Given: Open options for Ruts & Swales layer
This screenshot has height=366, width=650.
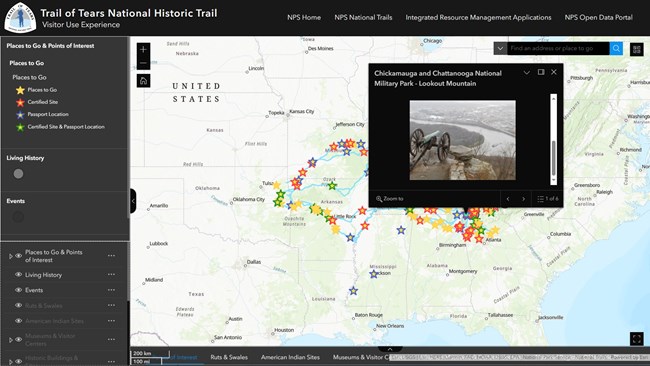Looking at the screenshot, I should 111,305.
